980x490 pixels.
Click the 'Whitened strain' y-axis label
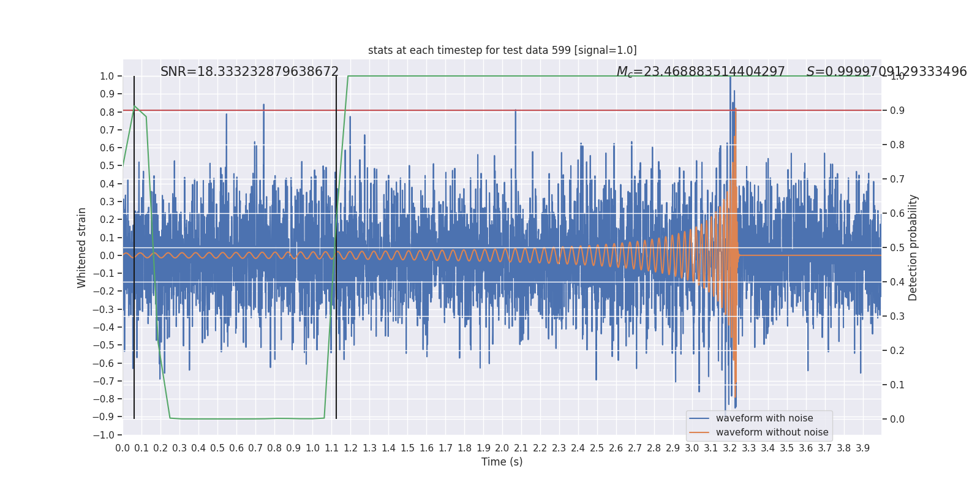[x=82, y=247]
